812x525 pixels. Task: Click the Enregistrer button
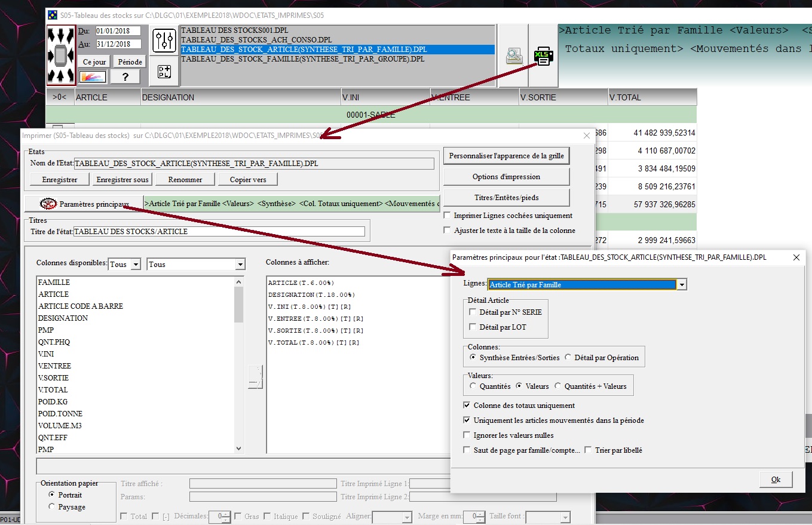point(60,179)
